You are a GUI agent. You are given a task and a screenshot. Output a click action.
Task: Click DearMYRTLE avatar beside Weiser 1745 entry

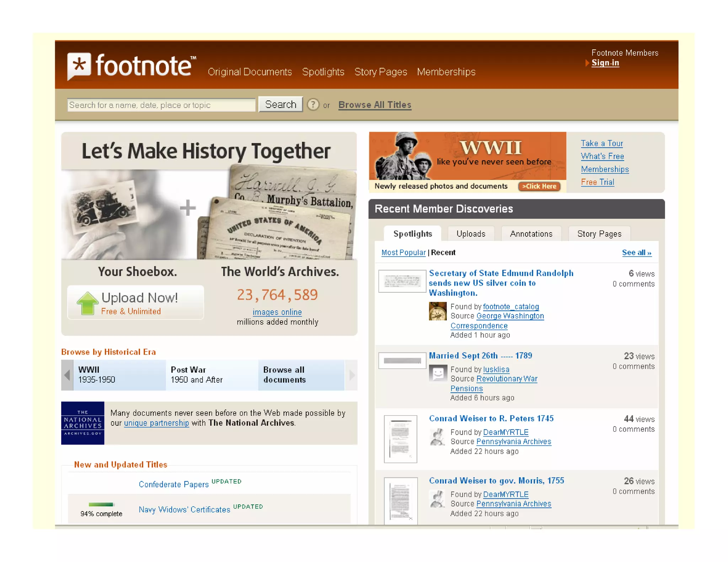[x=438, y=437]
